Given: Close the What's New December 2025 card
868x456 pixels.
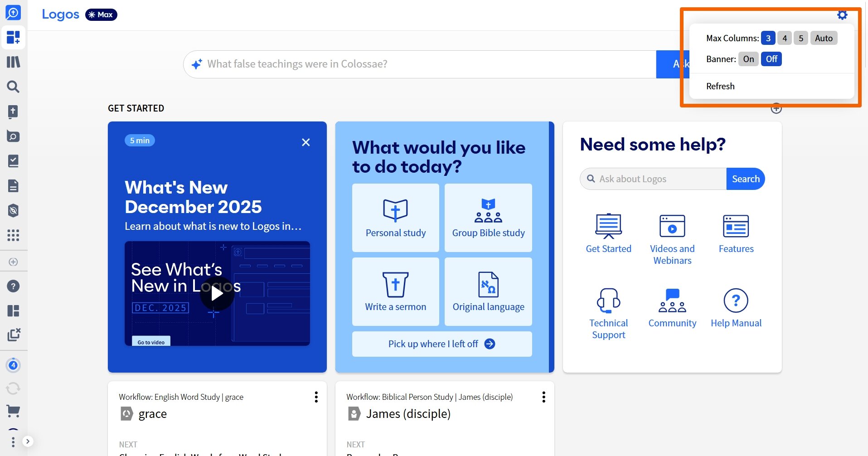Looking at the screenshot, I should click(306, 142).
